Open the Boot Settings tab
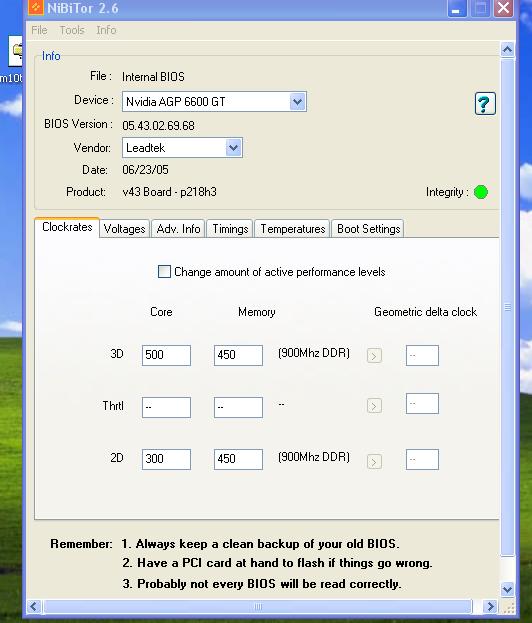This screenshot has width=532, height=623. coord(368,229)
